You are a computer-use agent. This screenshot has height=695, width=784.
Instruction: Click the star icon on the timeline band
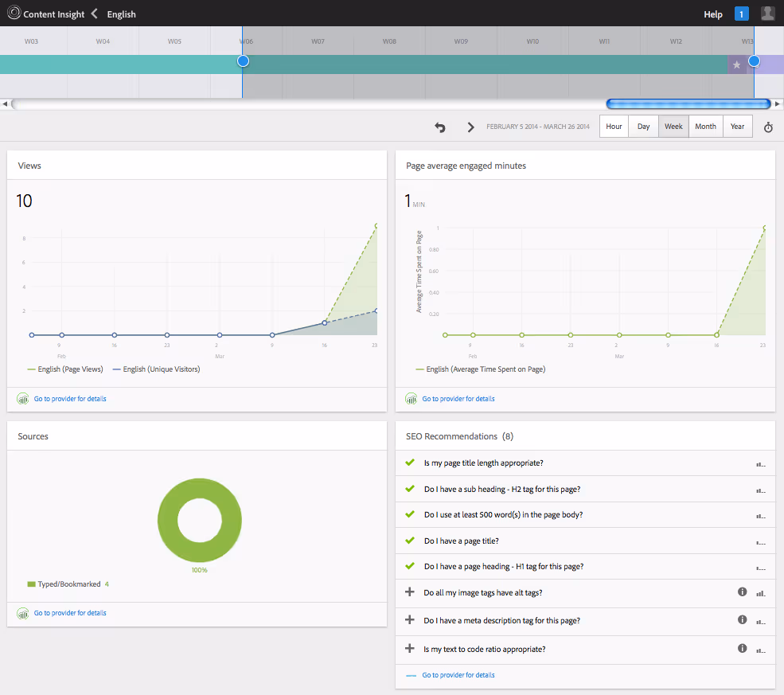click(736, 64)
